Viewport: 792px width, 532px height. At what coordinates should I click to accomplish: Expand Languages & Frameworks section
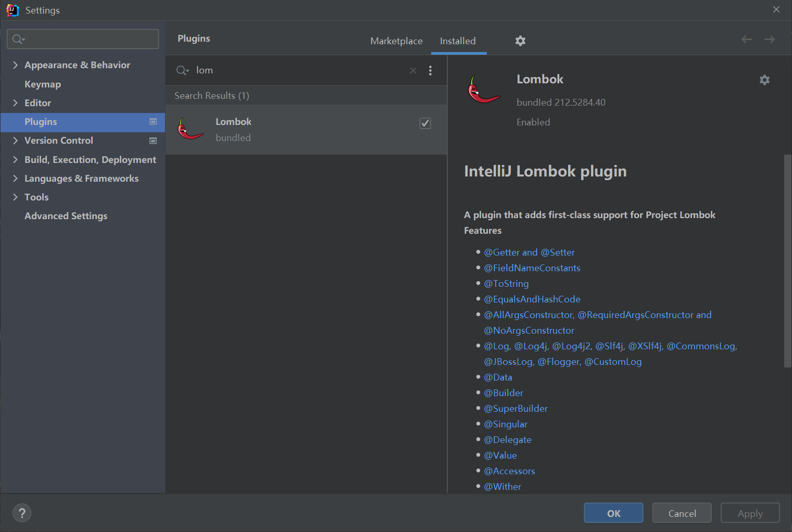pos(15,178)
